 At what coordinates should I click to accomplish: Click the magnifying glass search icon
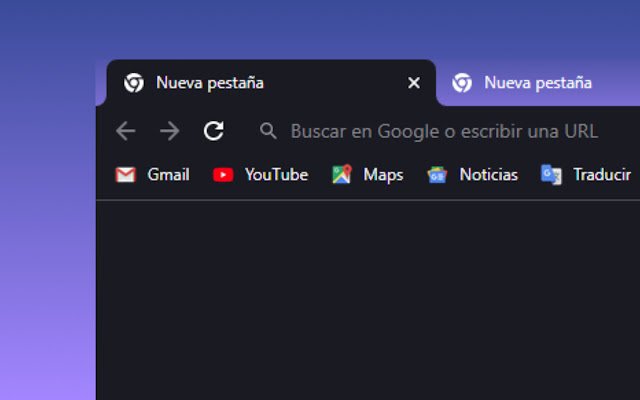click(x=268, y=131)
